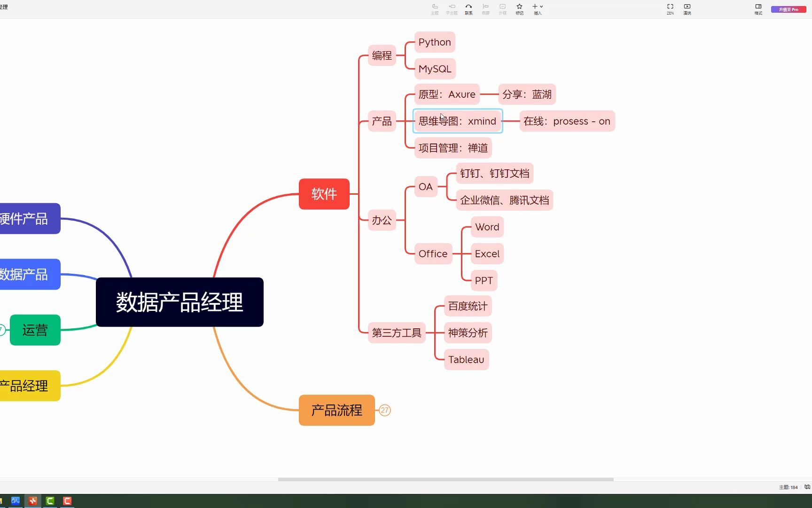Image resolution: width=812 pixels, height=508 pixels.
Task: Start 演说 (Pitch) presentation mode
Action: [687, 9]
